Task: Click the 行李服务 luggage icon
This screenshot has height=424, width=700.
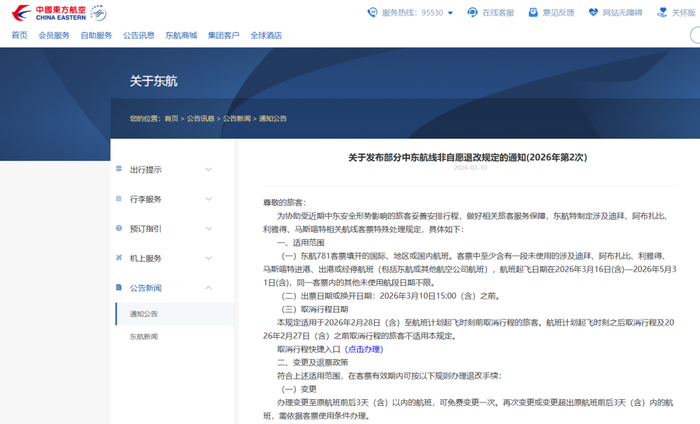Action: click(120, 199)
